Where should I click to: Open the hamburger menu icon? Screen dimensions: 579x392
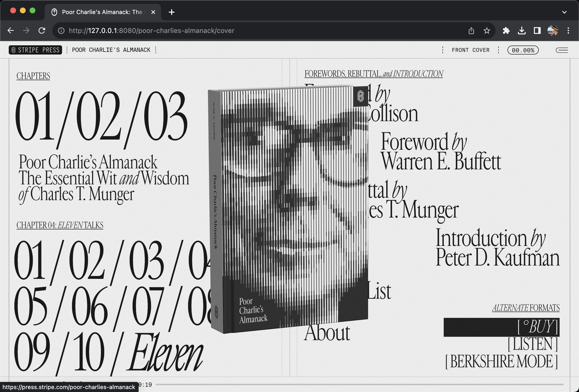[x=562, y=50]
